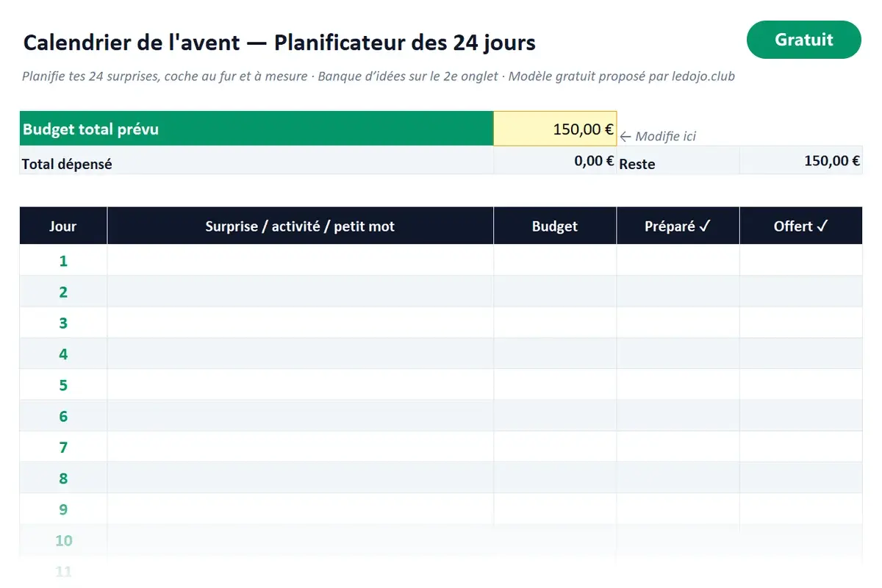Click the budget cell for day 2
Image resolution: width=882 pixels, height=588 pixels.
[x=555, y=291]
